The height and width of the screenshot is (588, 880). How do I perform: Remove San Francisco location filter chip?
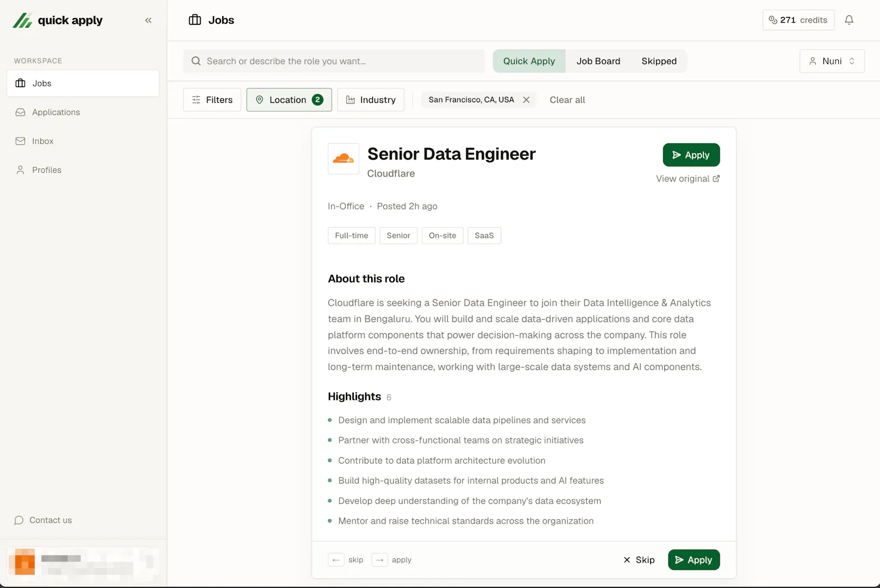click(x=526, y=100)
